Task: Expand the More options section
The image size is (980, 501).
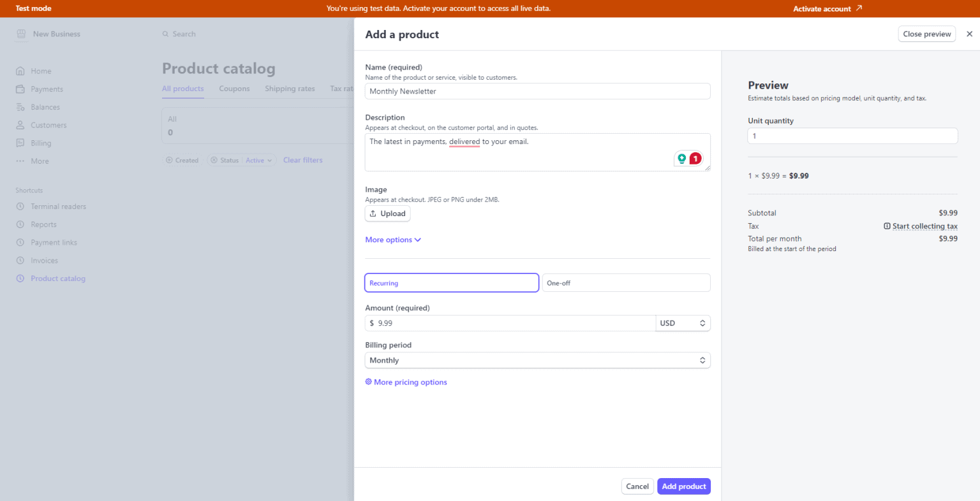Action: [x=392, y=239]
